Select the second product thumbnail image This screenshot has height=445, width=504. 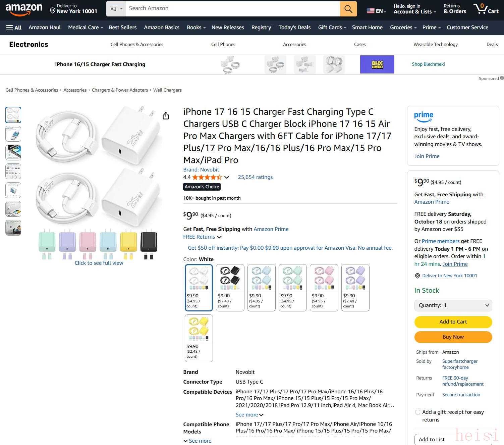pyautogui.click(x=13, y=134)
